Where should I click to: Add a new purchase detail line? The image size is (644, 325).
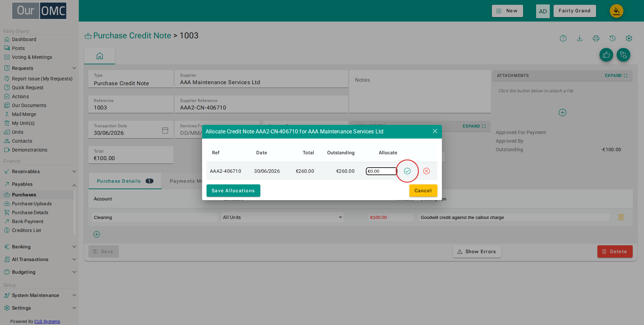[97, 234]
